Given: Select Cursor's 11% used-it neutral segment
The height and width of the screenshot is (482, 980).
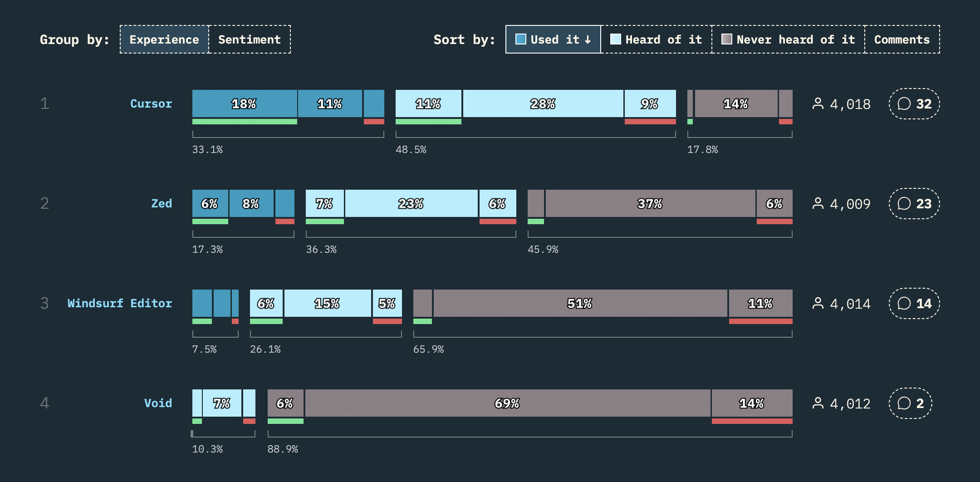Looking at the screenshot, I should click(x=330, y=104).
